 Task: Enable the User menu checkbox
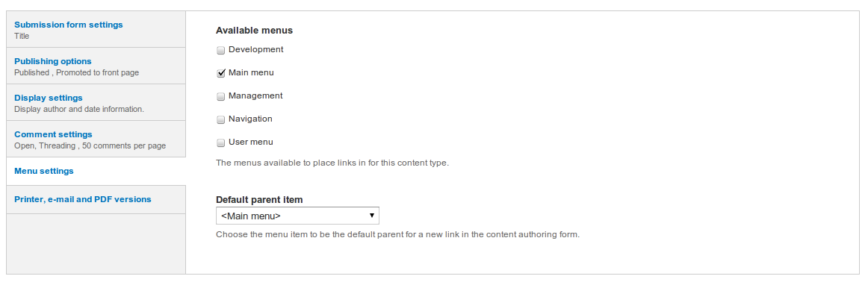[x=221, y=143]
